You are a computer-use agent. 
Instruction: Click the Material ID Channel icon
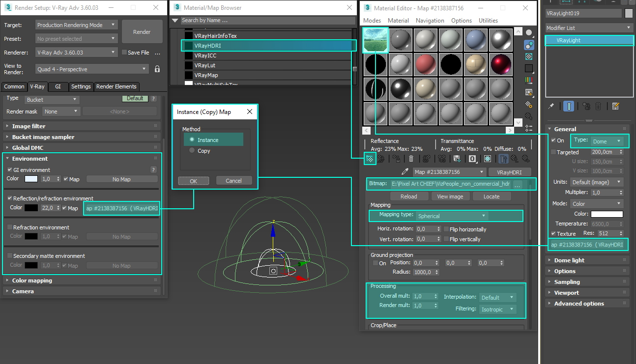[x=472, y=159]
